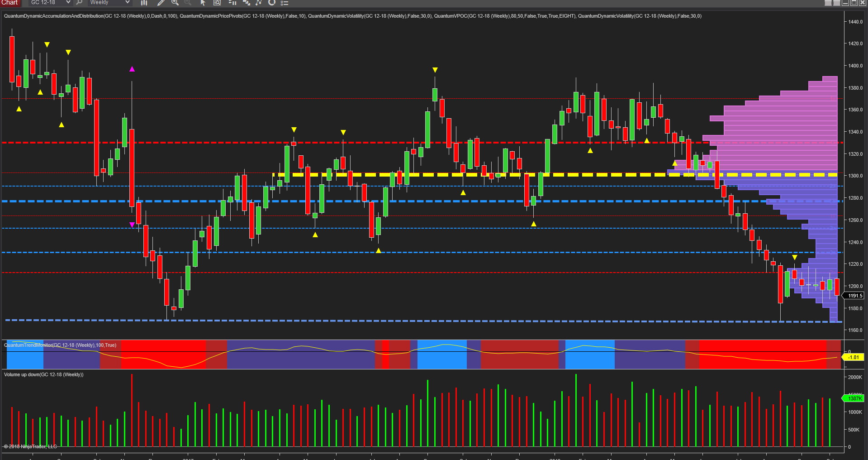Click the Chart Trader icon
This screenshot has width=868, height=460.
tap(232, 3)
